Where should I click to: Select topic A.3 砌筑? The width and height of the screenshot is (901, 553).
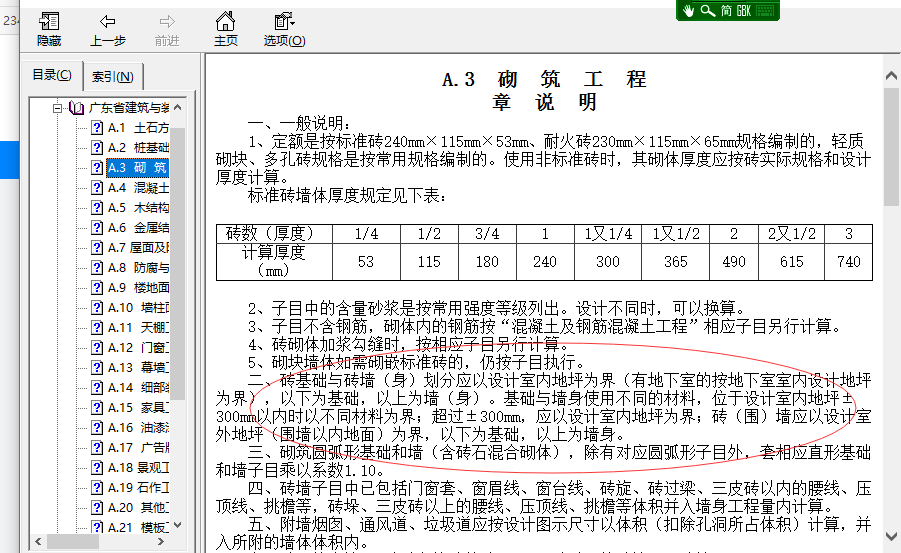[x=138, y=168]
